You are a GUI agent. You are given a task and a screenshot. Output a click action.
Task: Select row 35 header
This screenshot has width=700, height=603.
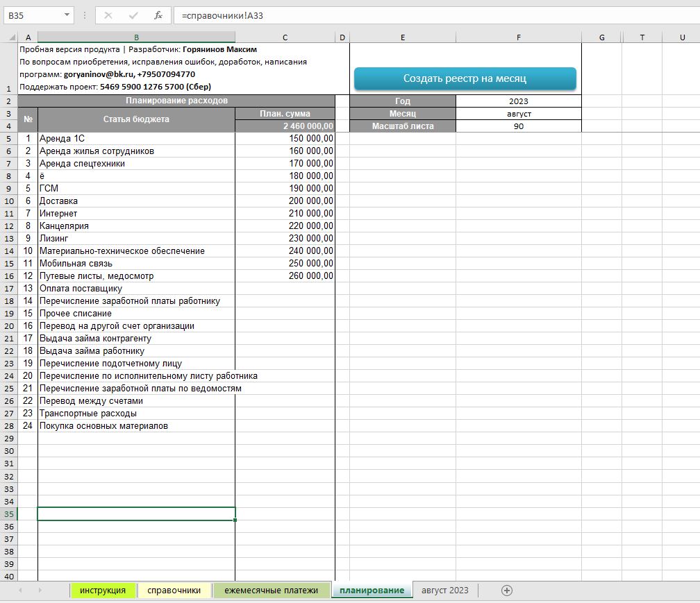pyautogui.click(x=9, y=514)
